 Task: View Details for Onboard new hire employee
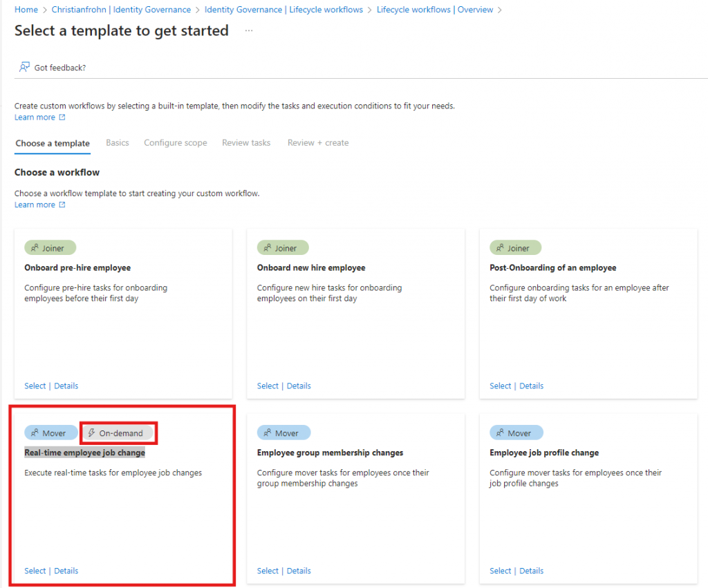(299, 386)
